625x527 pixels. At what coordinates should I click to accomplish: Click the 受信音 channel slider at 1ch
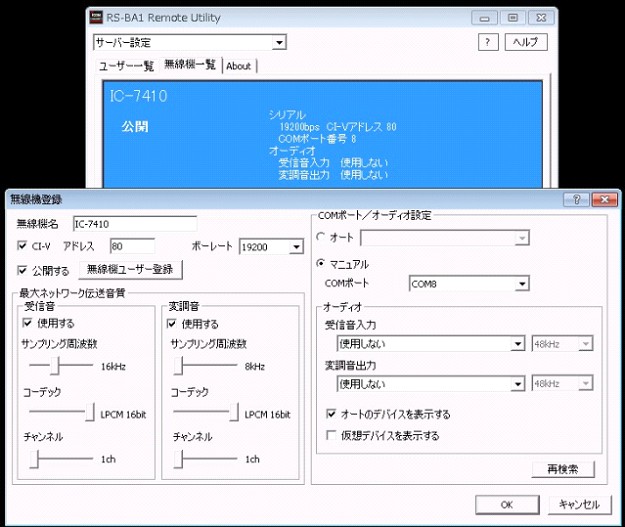click(x=35, y=458)
